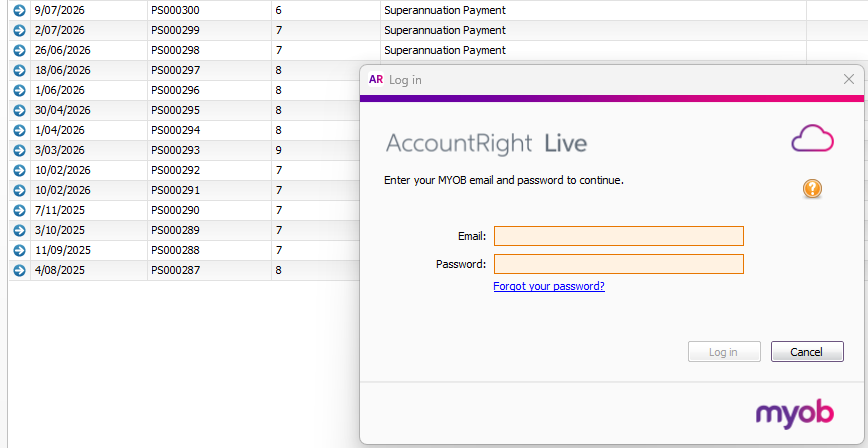Select reference PS000293
The height and width of the screenshot is (448, 868).
click(x=175, y=150)
